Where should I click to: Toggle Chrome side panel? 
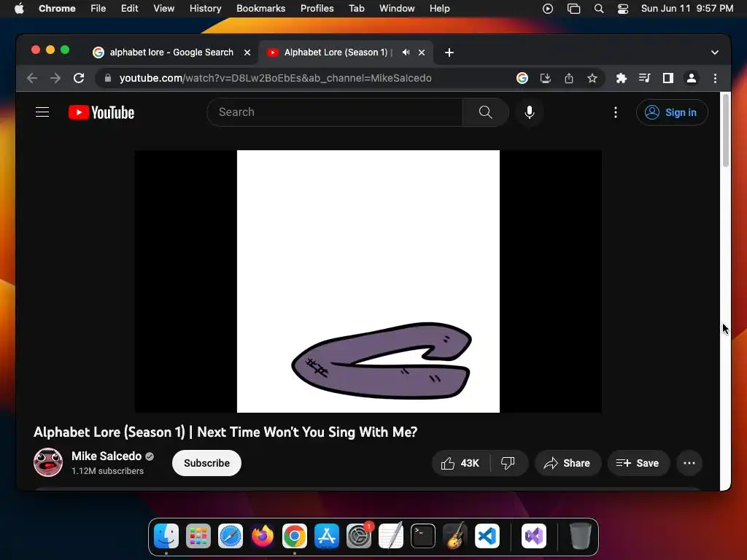click(668, 78)
